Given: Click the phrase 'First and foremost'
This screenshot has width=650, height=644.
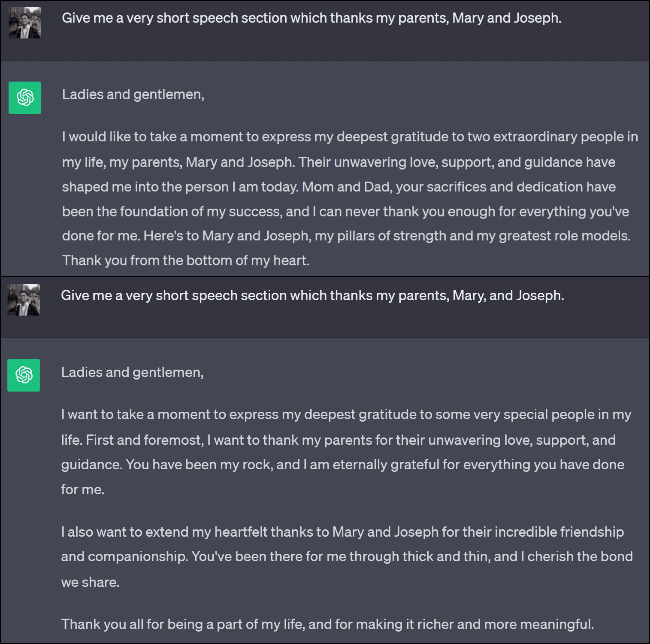Looking at the screenshot, I should [x=145, y=440].
